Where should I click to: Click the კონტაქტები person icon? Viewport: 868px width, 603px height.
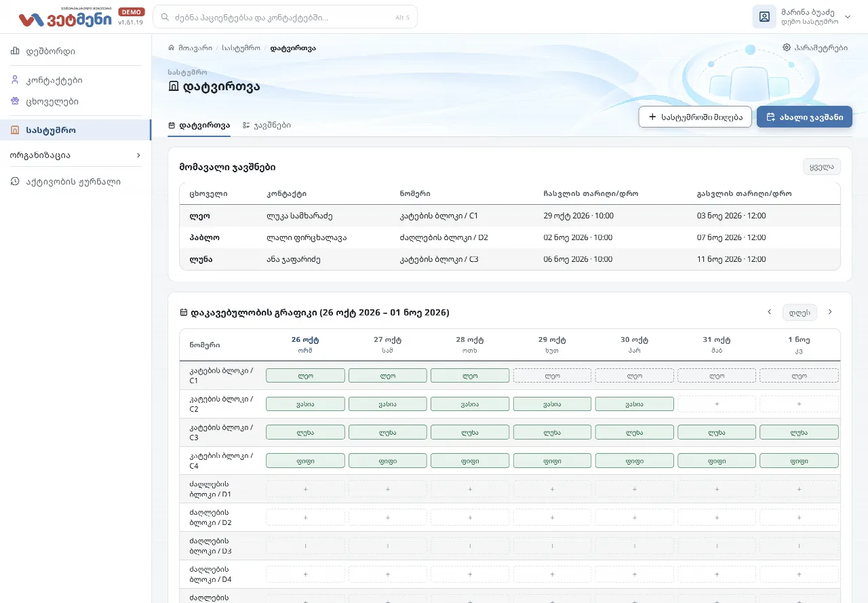[15, 80]
